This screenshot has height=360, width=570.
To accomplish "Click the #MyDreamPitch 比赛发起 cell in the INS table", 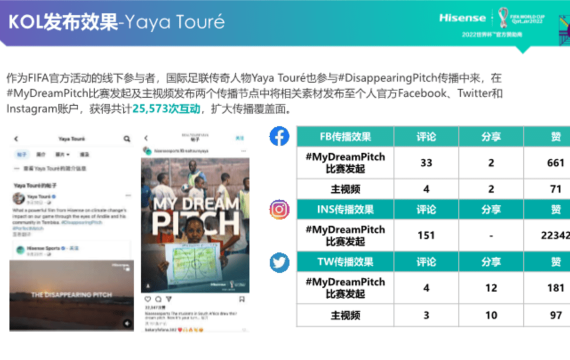I will click(345, 235).
